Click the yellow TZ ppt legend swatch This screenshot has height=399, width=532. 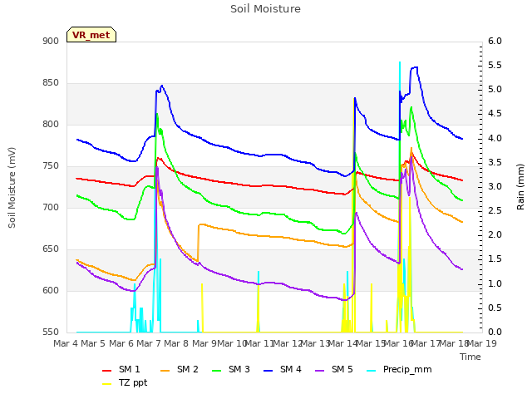pyautogui.click(x=107, y=384)
